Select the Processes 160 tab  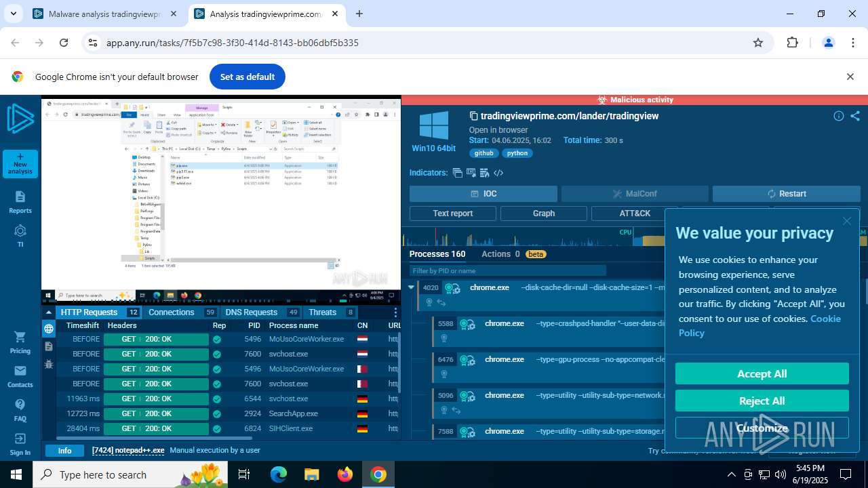click(x=437, y=254)
